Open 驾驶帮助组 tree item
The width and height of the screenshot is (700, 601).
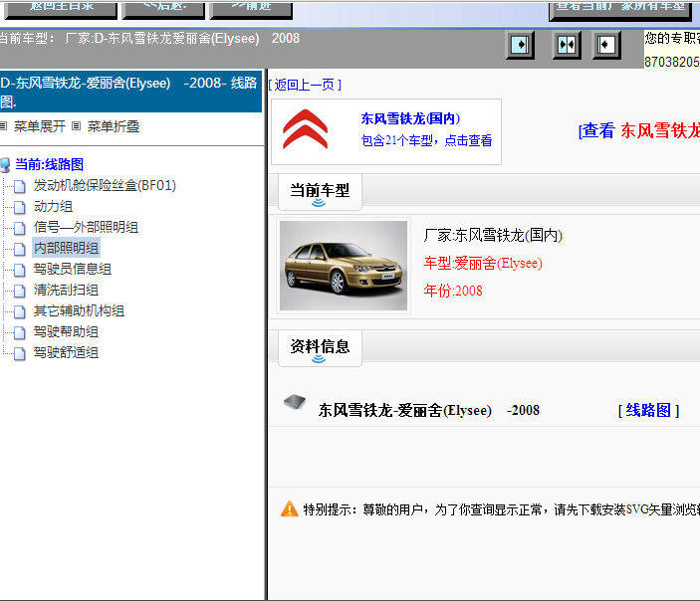(x=66, y=331)
